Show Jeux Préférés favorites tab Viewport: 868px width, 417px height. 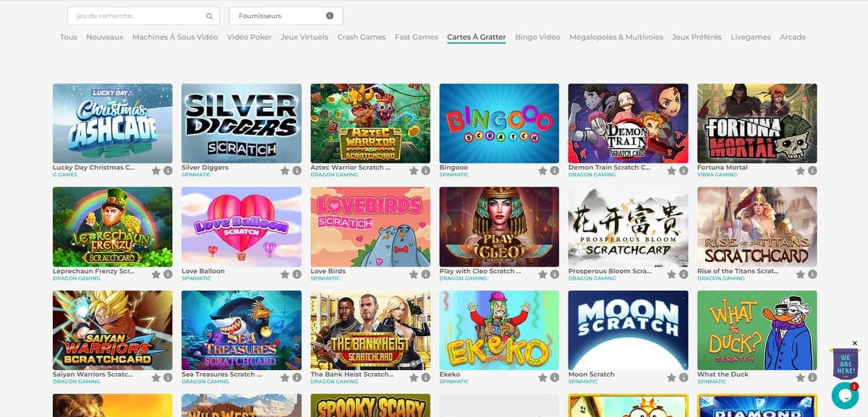[697, 37]
